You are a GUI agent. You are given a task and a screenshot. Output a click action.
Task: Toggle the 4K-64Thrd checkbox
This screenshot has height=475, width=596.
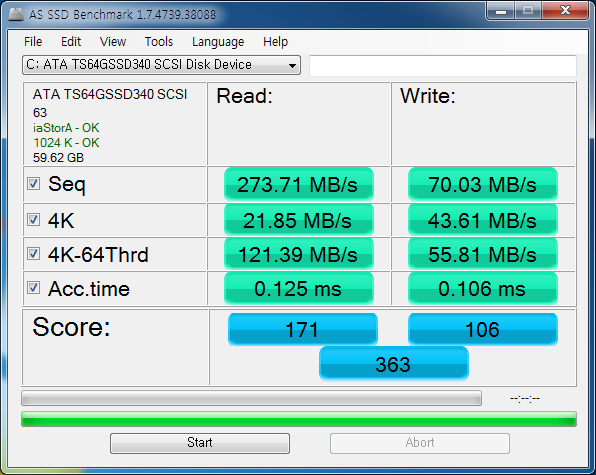pos(33,253)
